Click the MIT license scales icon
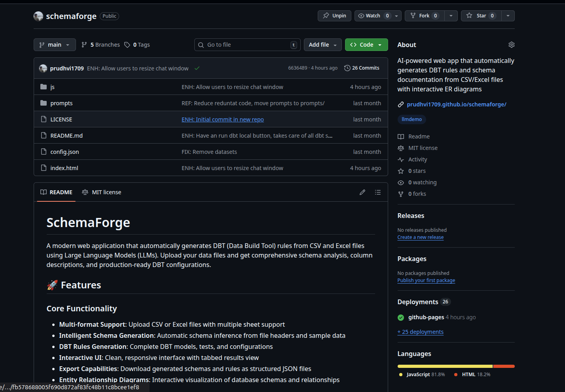 401,148
